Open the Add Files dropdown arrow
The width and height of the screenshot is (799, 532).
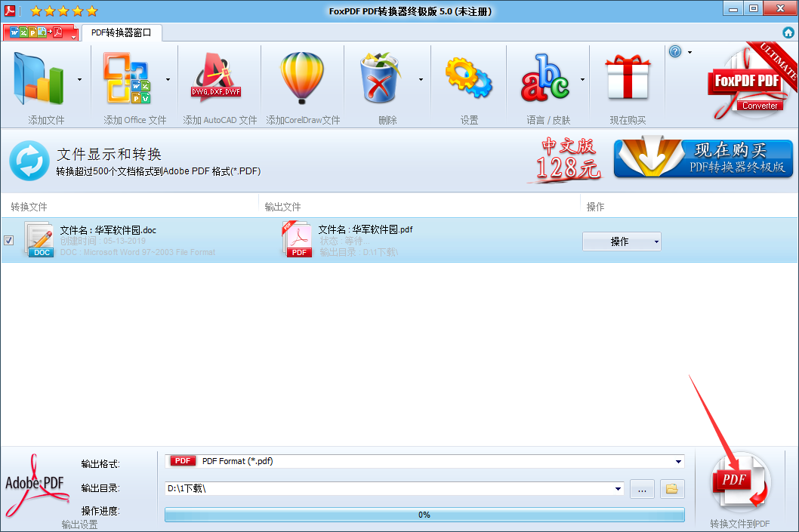(x=79, y=79)
